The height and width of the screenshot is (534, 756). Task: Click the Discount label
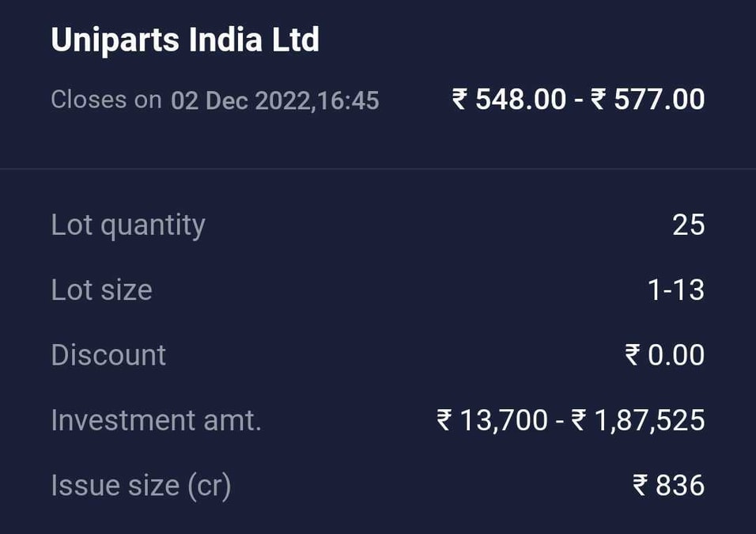point(108,355)
